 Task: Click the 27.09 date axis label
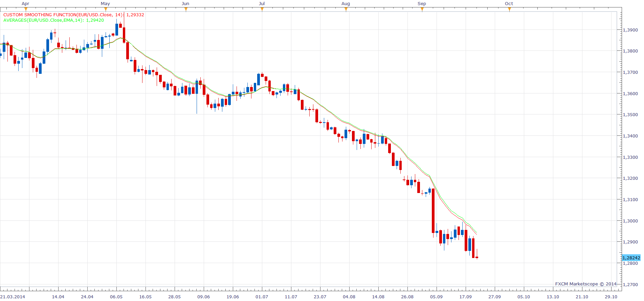click(x=495, y=297)
